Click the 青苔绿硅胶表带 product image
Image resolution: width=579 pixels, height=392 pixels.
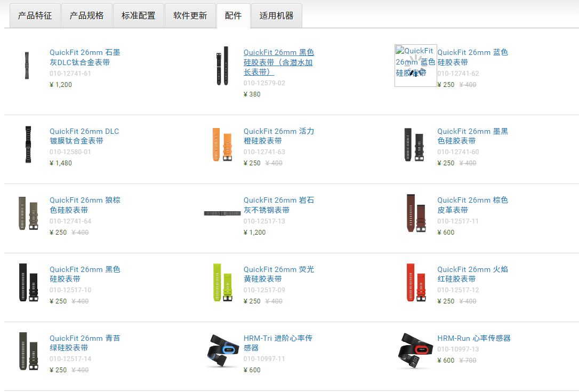[x=28, y=351]
